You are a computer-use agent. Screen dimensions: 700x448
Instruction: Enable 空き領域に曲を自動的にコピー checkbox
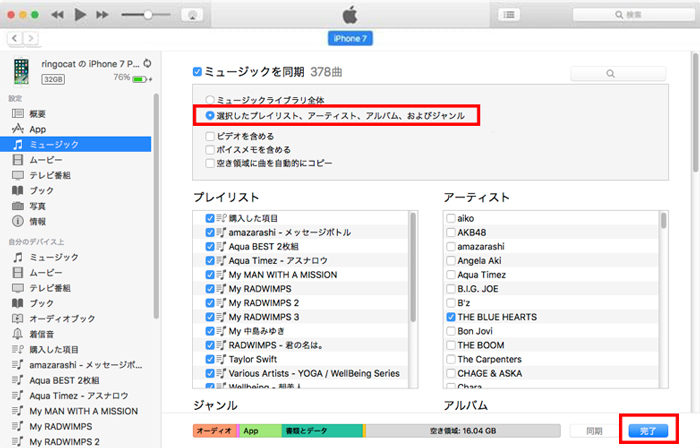click(x=210, y=163)
